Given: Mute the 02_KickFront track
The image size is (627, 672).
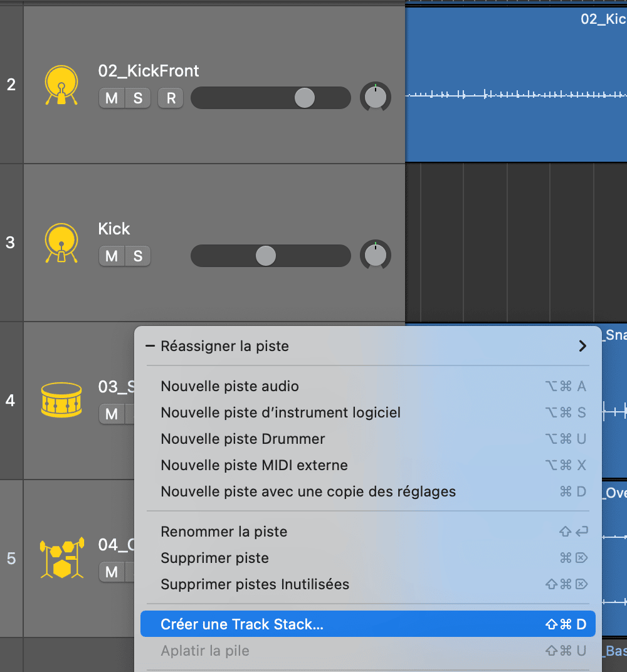Looking at the screenshot, I should (x=112, y=98).
